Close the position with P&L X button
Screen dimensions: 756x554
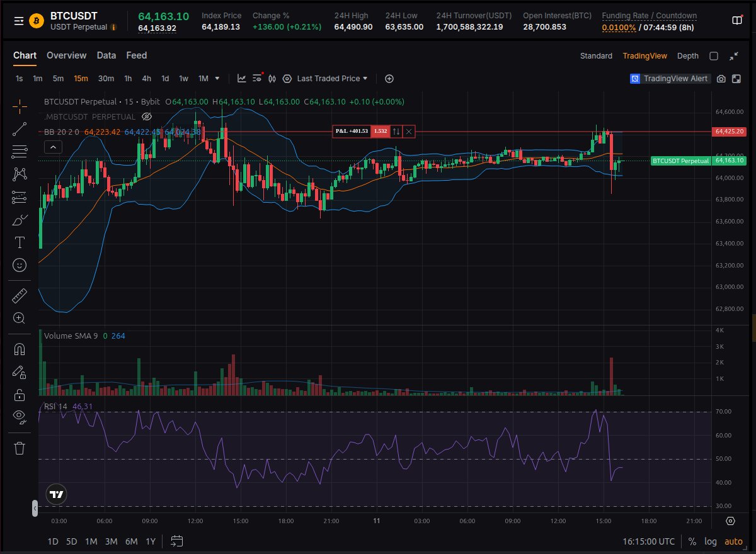coord(409,131)
